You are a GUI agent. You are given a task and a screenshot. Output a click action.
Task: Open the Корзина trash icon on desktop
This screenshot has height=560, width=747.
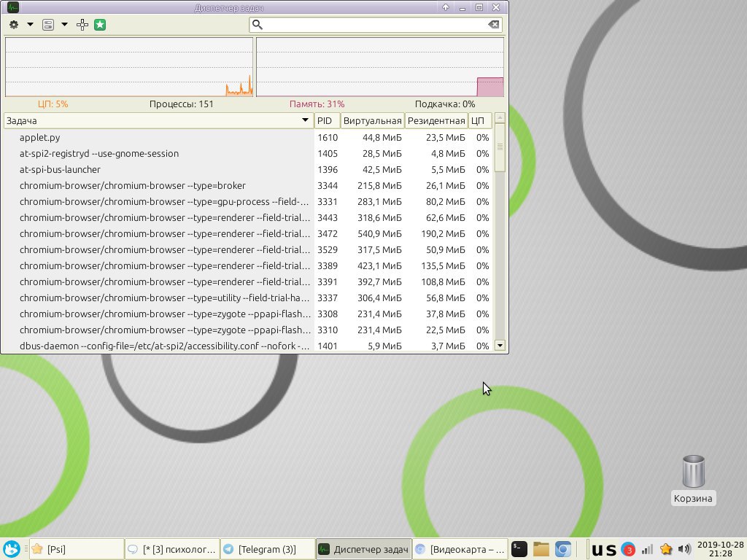coord(693,480)
